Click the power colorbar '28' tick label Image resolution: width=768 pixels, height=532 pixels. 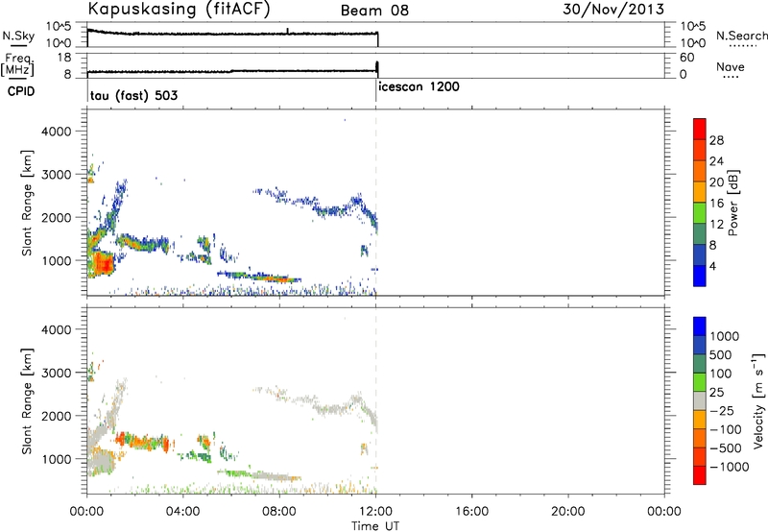(x=716, y=140)
